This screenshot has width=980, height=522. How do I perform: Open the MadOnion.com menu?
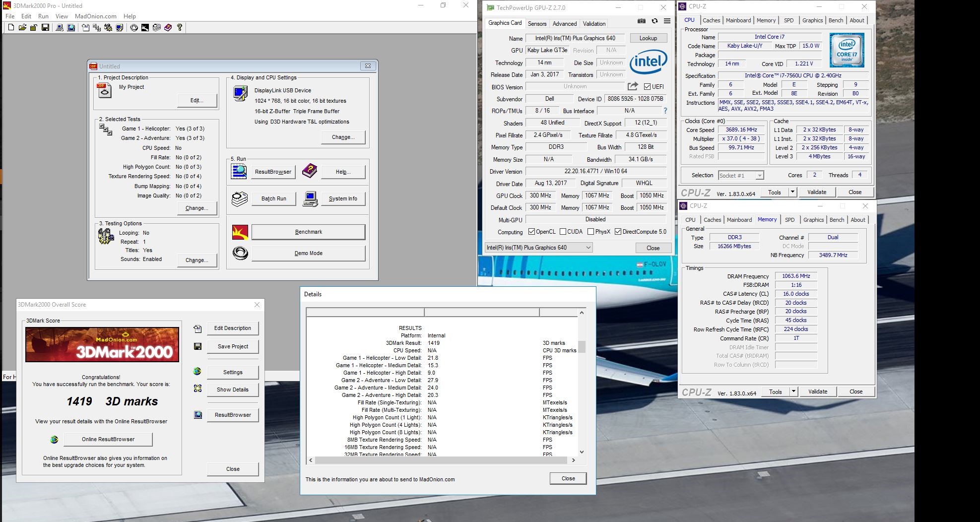[x=96, y=16]
